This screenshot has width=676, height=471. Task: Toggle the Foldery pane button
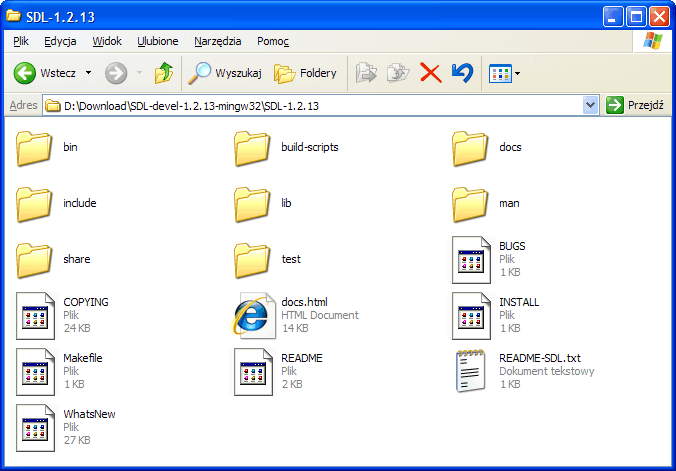point(306,73)
